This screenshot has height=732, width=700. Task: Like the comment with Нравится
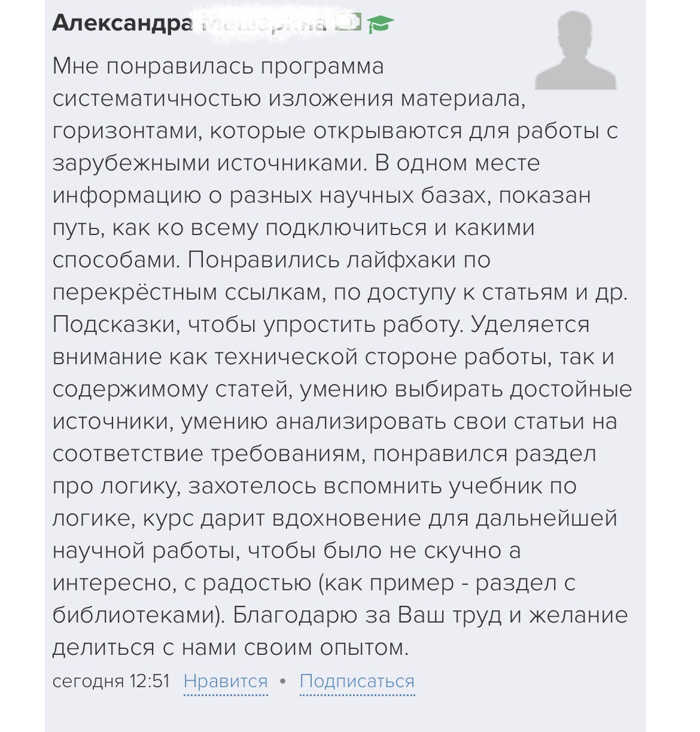226,681
